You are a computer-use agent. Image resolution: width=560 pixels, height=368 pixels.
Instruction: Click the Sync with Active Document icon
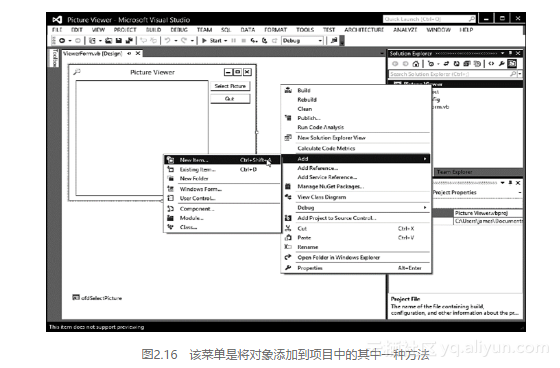(446, 64)
